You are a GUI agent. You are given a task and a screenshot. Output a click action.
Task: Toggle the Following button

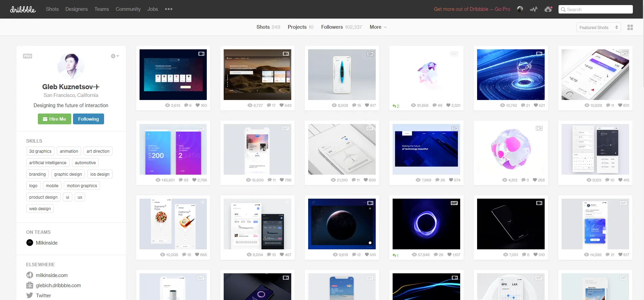click(89, 119)
